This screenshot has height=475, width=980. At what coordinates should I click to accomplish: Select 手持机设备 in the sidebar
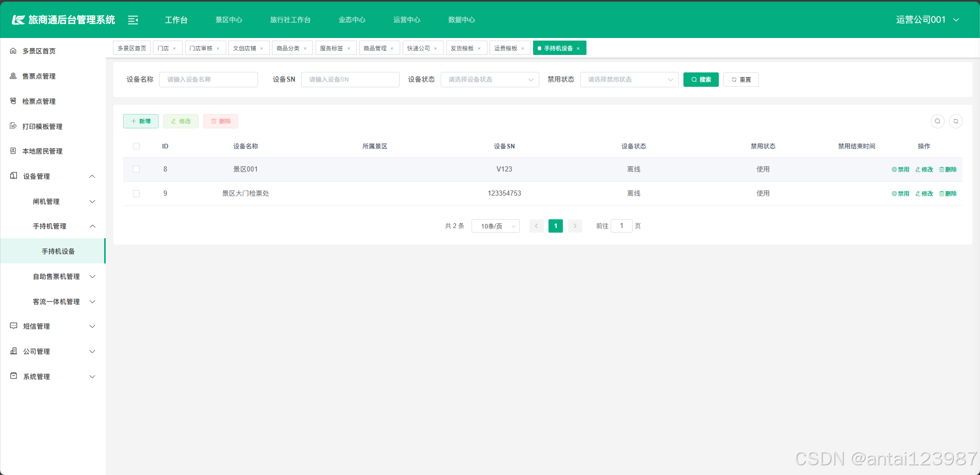(x=53, y=251)
